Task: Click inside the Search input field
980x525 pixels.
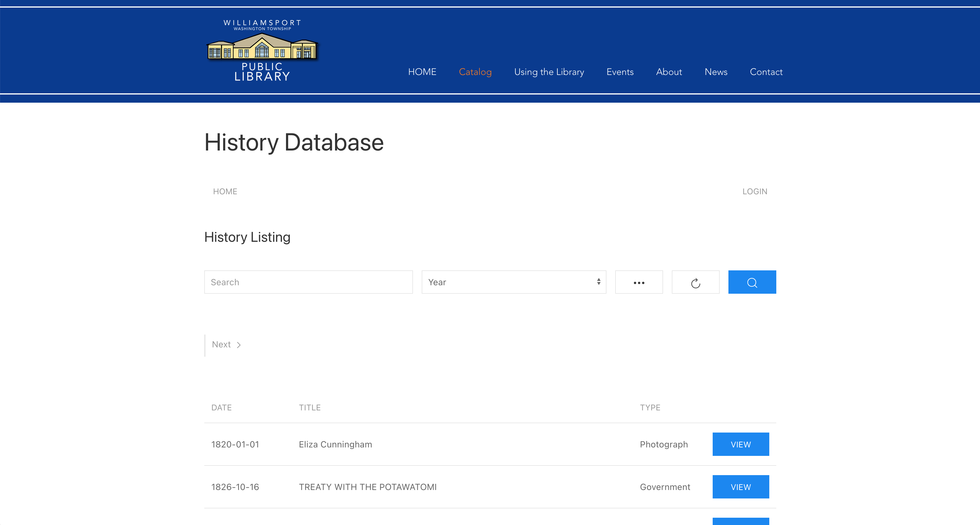Action: tap(308, 282)
